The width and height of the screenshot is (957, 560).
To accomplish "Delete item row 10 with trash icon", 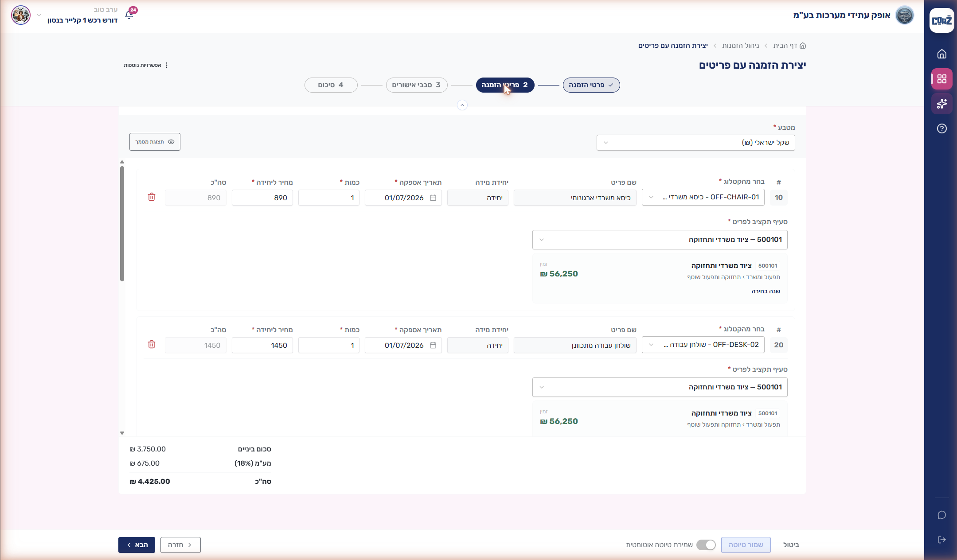I will (152, 197).
